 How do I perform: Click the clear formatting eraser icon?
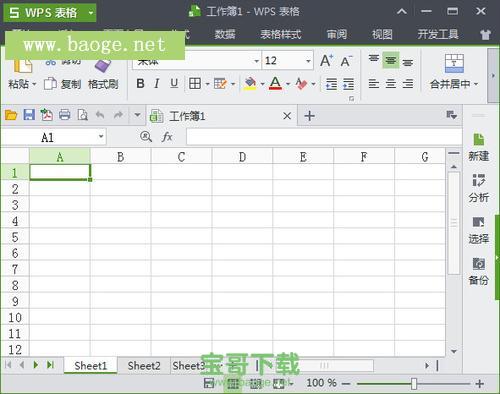tap(301, 83)
